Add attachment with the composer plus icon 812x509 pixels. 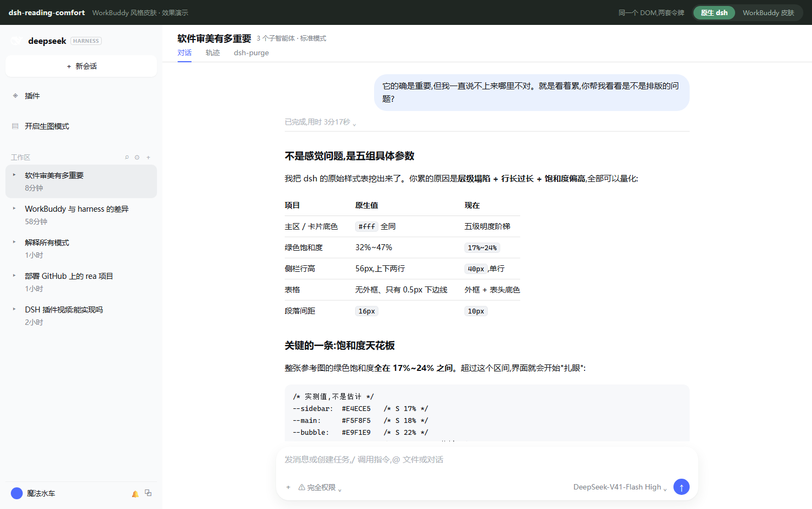tap(288, 487)
